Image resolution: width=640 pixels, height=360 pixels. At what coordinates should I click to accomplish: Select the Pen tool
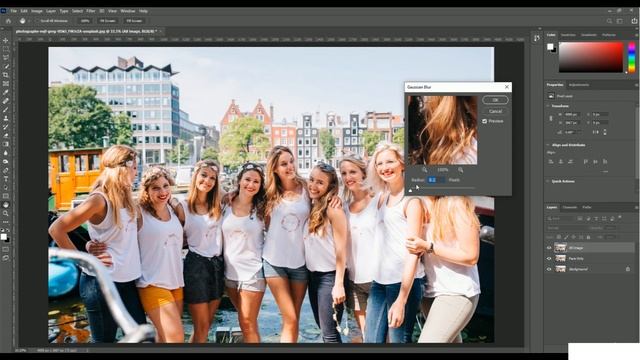[x=6, y=170]
